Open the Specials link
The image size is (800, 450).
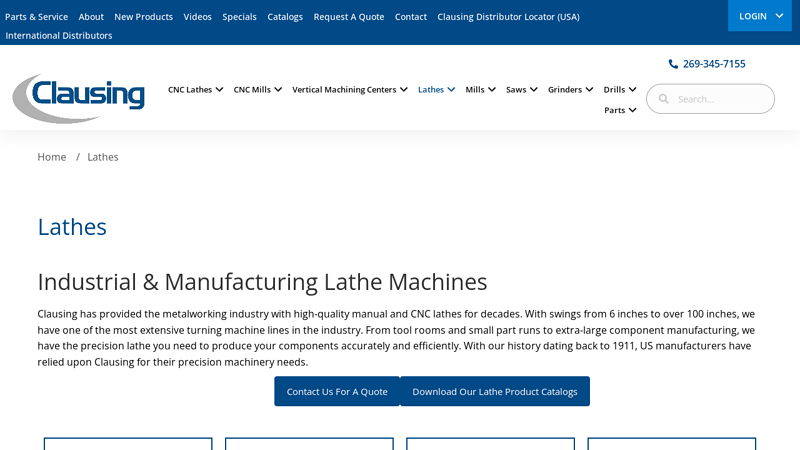[239, 17]
